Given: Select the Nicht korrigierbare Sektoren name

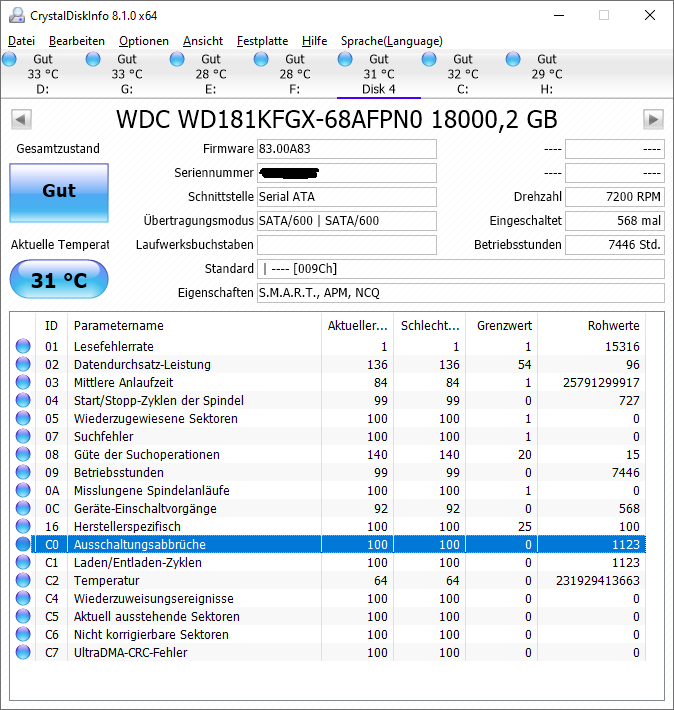Looking at the screenshot, I should point(151,634).
